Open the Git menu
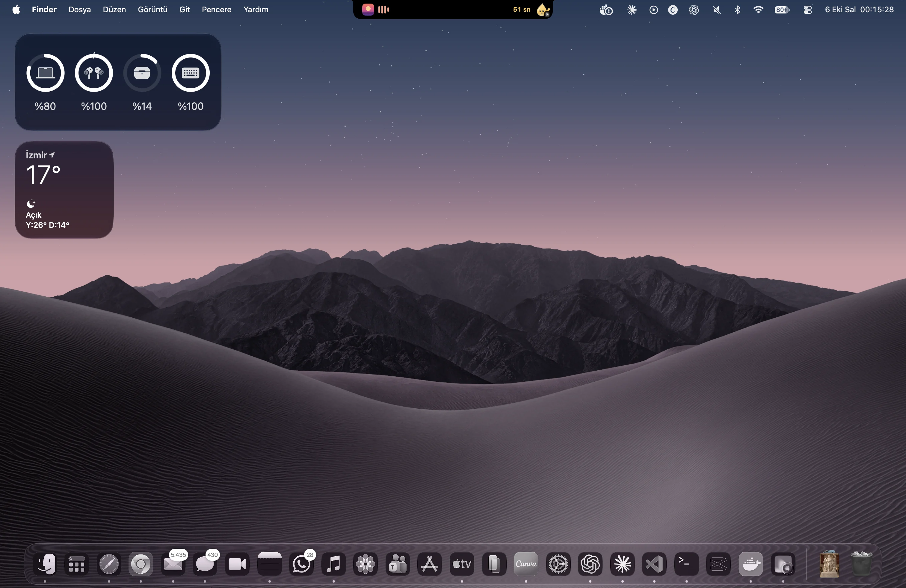906x588 pixels. pos(185,10)
